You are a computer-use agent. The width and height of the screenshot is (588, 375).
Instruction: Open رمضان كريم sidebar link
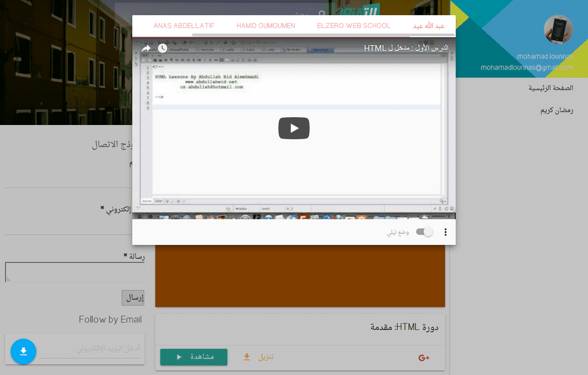[x=557, y=110]
